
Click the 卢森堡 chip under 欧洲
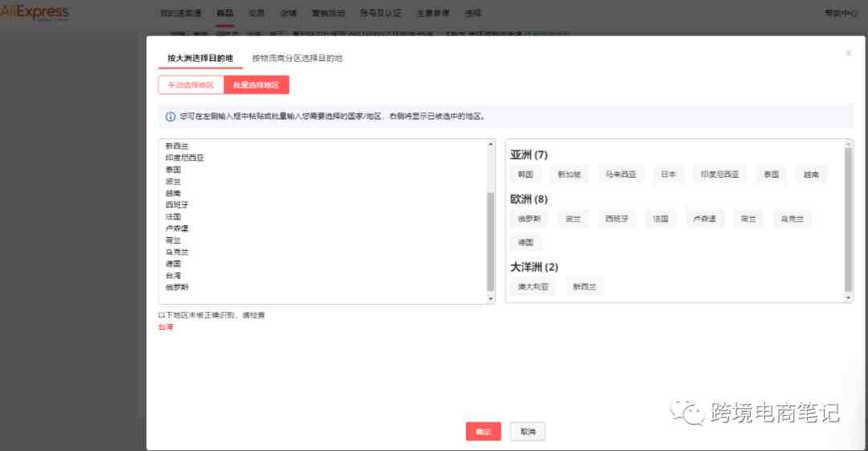[x=704, y=219]
